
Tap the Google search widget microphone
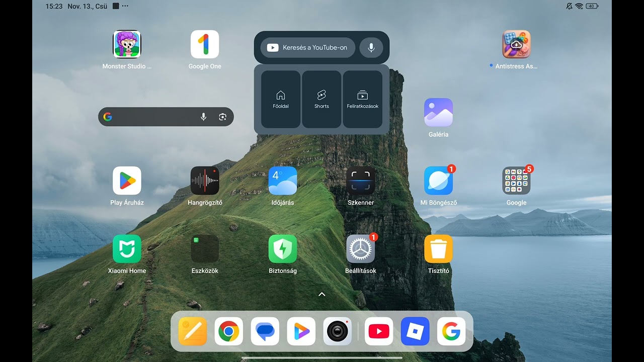pos(203,117)
